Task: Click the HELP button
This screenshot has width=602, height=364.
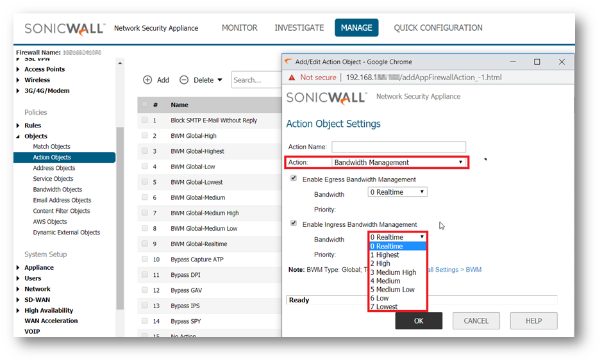Action: tap(533, 320)
